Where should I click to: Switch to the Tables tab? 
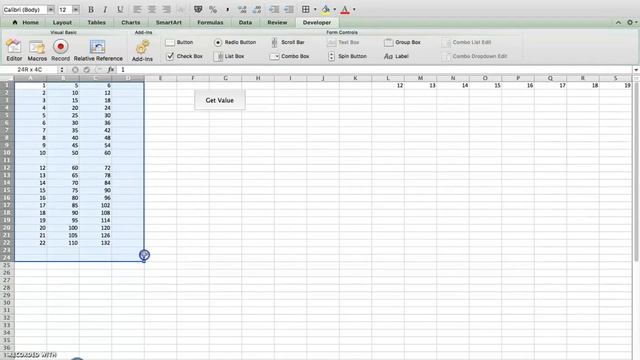click(x=96, y=22)
